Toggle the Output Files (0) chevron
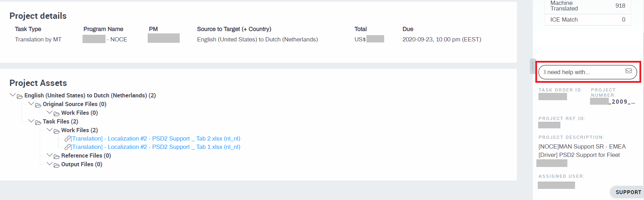 click(x=50, y=163)
